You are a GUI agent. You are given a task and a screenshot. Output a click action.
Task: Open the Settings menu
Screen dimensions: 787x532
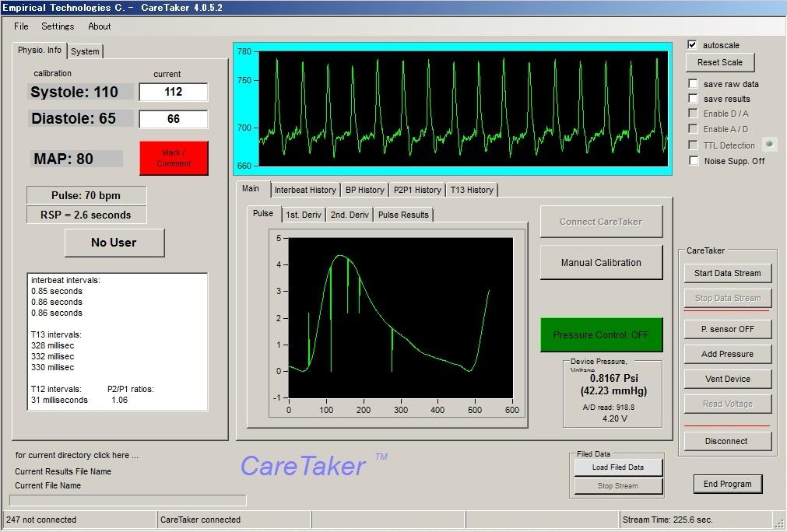tap(58, 26)
